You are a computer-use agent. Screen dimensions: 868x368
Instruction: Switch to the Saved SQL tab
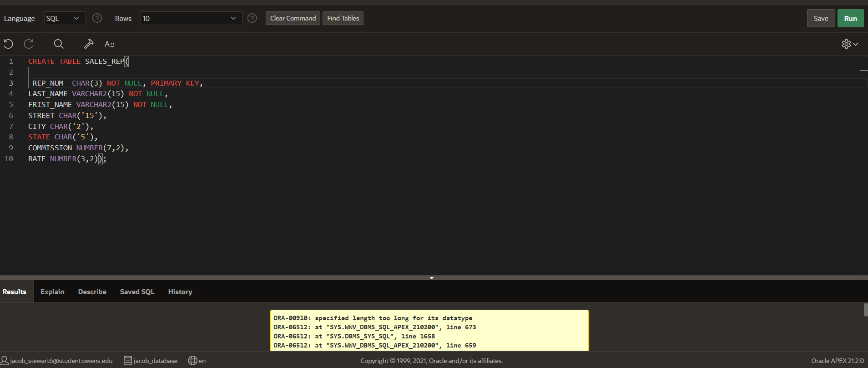click(x=137, y=291)
